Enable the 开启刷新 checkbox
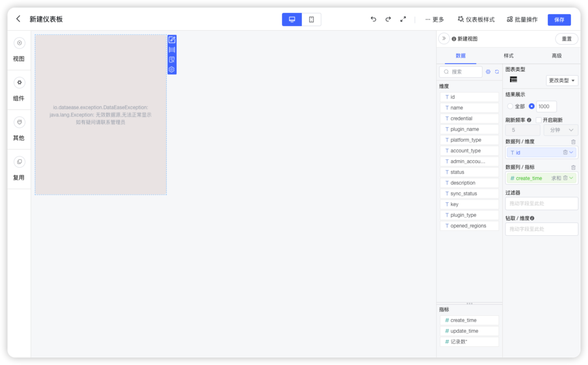The image size is (588, 365). pos(538,120)
